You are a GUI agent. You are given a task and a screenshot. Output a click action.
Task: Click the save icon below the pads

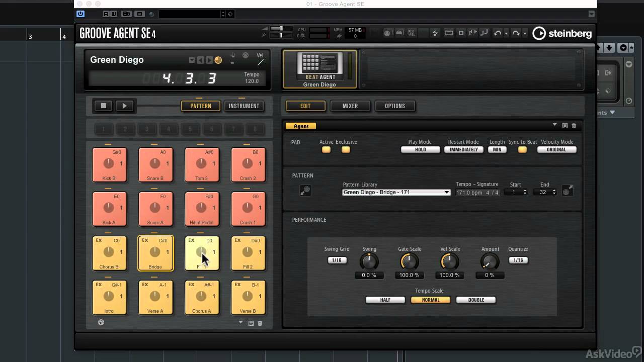[x=251, y=323]
